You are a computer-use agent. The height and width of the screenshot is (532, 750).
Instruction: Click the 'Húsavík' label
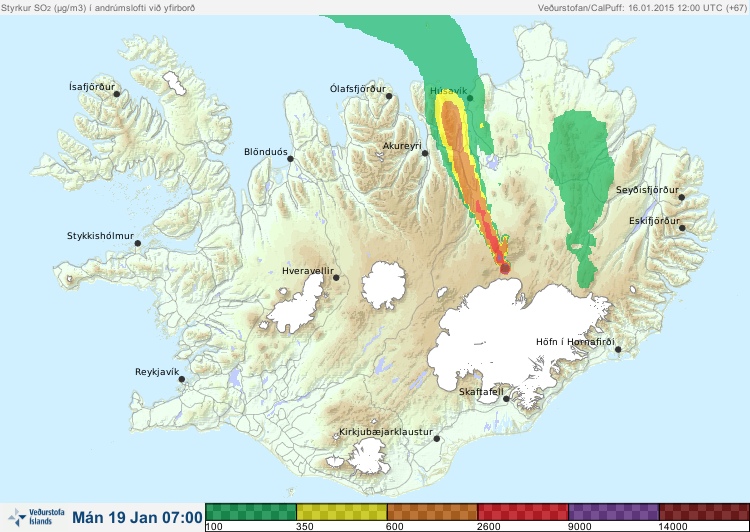click(x=448, y=91)
